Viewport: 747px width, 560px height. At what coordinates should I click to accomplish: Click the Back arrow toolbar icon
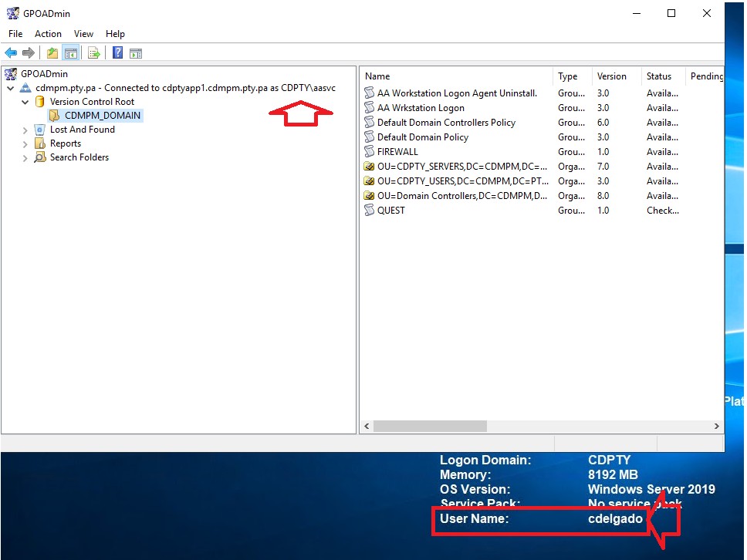point(11,53)
